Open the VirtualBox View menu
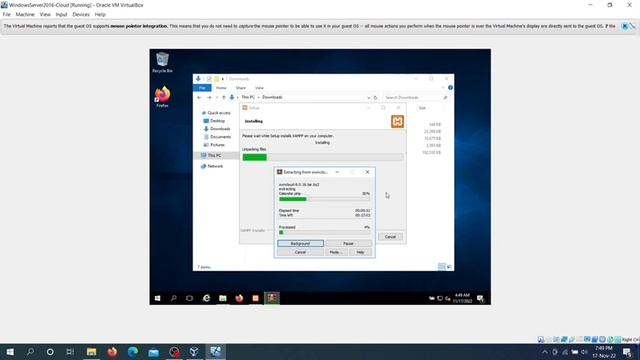640x360 pixels. (x=45, y=14)
